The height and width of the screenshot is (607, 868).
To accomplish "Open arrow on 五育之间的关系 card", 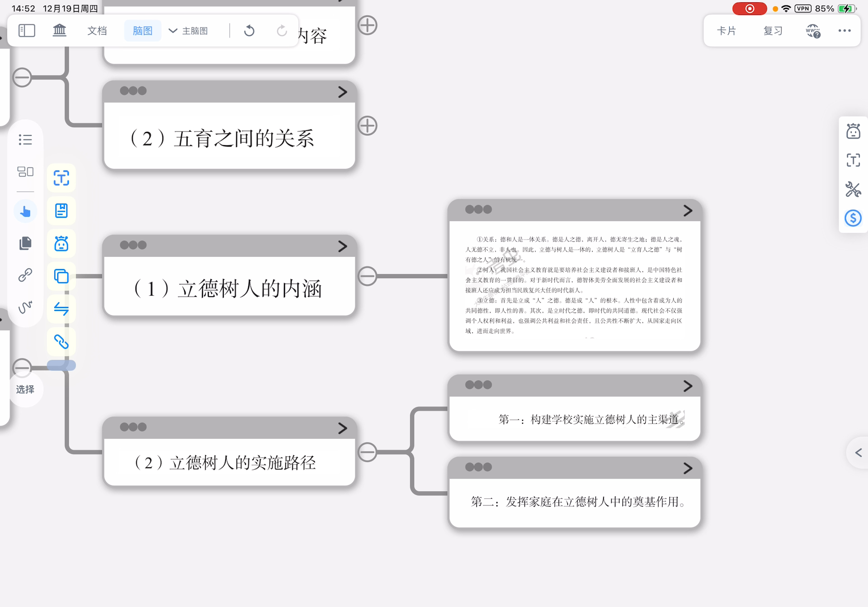I will tap(343, 92).
